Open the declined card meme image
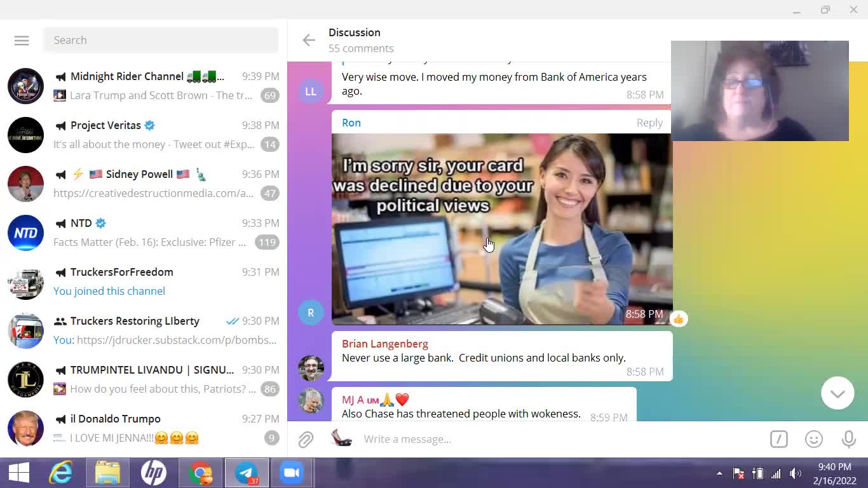The image size is (868, 488). coord(502,229)
